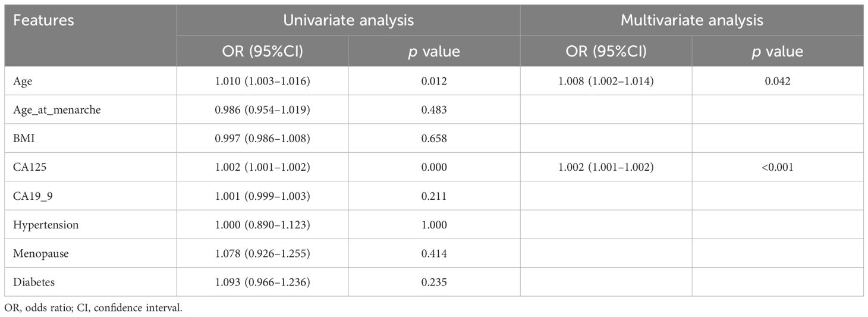Click Age univariate p value 0.012

coord(434,81)
